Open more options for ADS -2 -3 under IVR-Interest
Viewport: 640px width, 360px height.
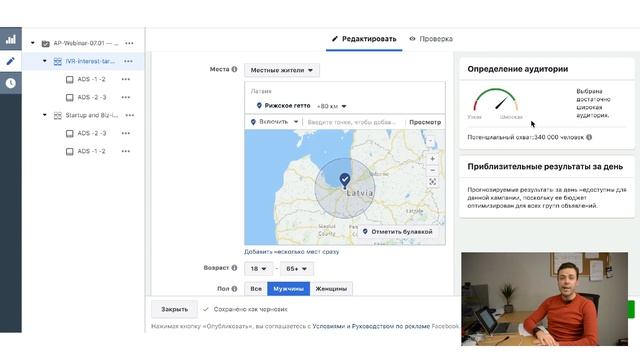click(x=126, y=97)
